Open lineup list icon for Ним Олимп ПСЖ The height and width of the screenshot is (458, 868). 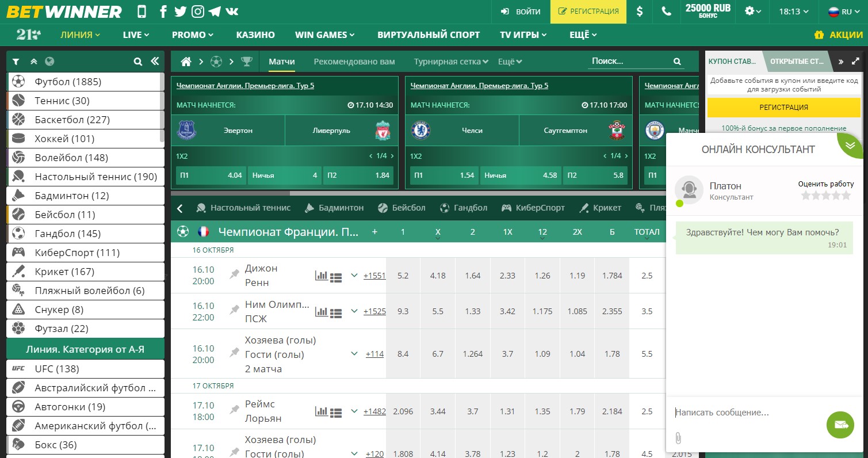pos(337,312)
